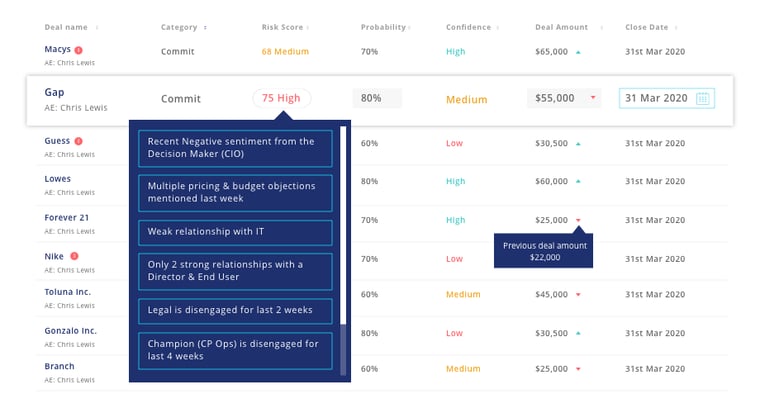Image resolution: width=760 pixels, height=413 pixels.
Task: Open the Lowes deal
Action: click(x=58, y=179)
